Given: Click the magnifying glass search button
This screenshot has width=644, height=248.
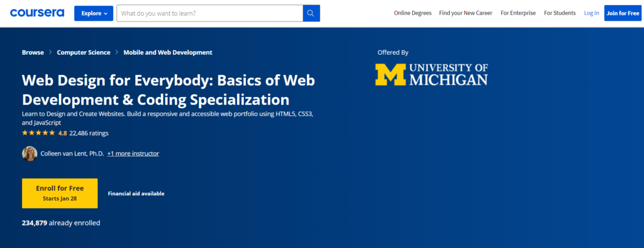Looking at the screenshot, I should coord(311,13).
